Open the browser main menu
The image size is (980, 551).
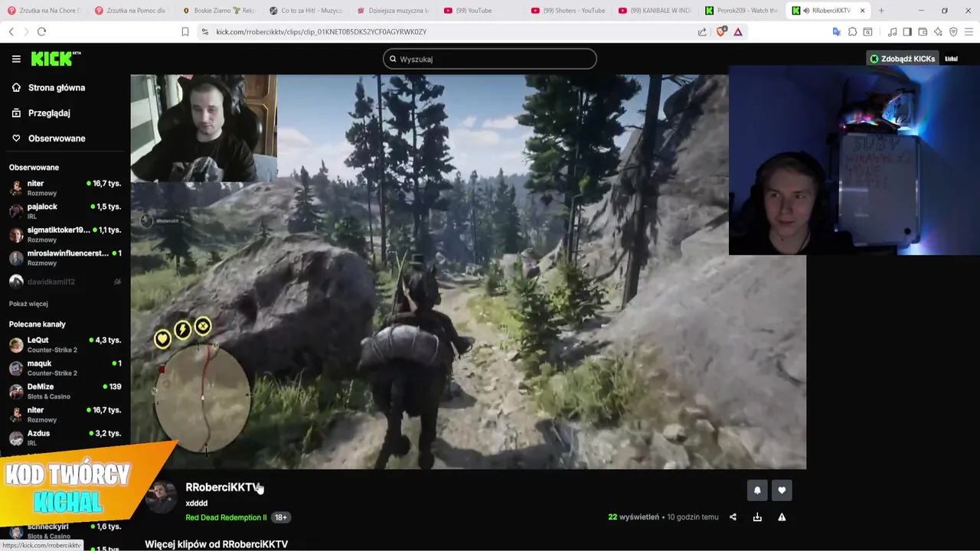pos(969,31)
